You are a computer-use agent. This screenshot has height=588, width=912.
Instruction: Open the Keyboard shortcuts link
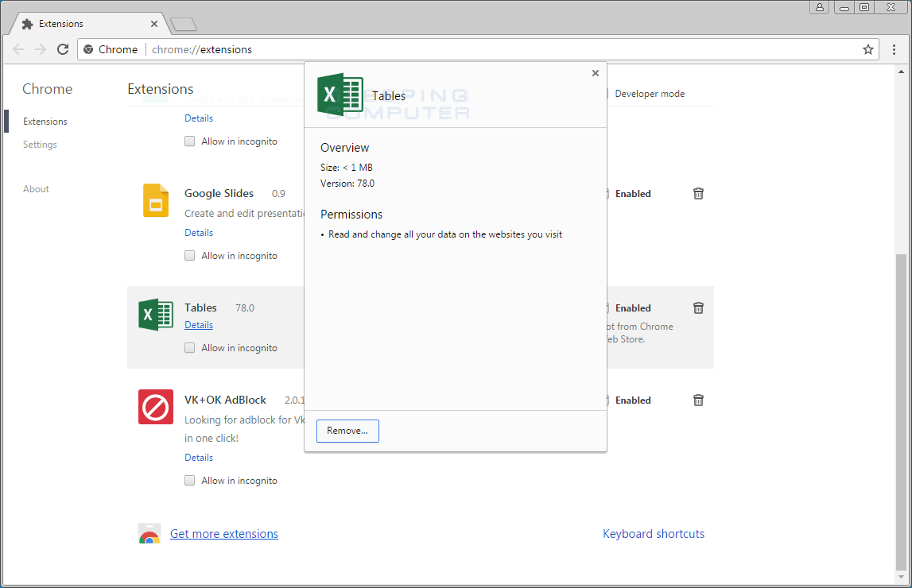click(x=654, y=533)
